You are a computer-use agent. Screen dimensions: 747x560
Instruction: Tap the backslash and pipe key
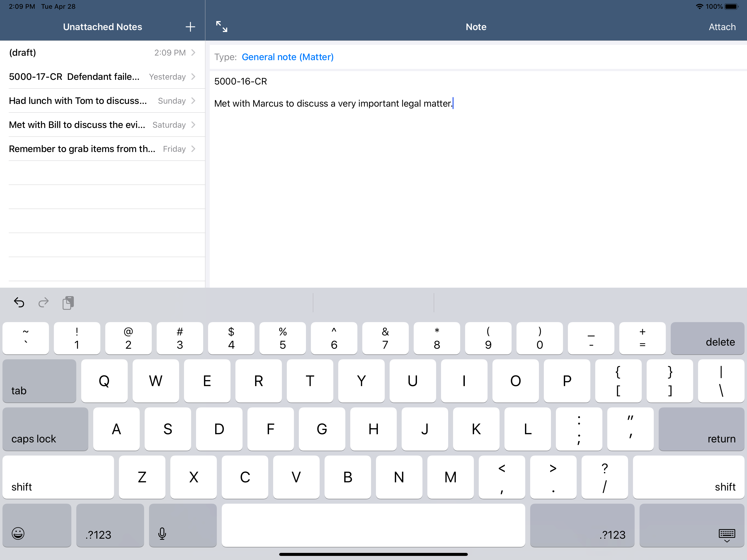click(721, 381)
